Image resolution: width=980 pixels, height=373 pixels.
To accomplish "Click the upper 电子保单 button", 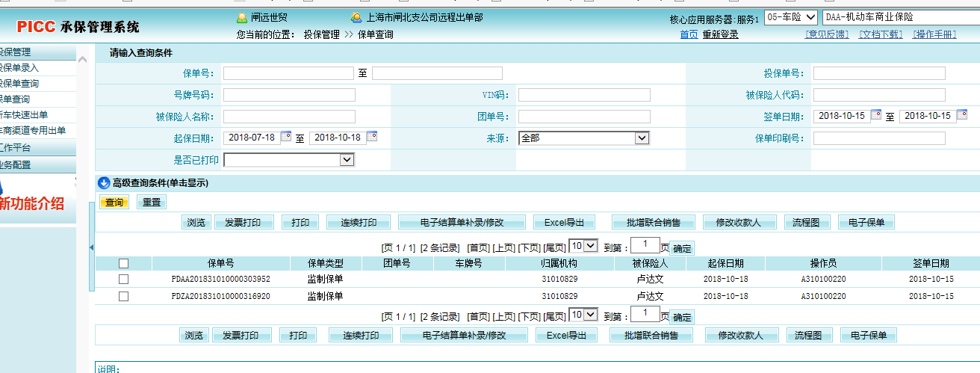I will 866,222.
